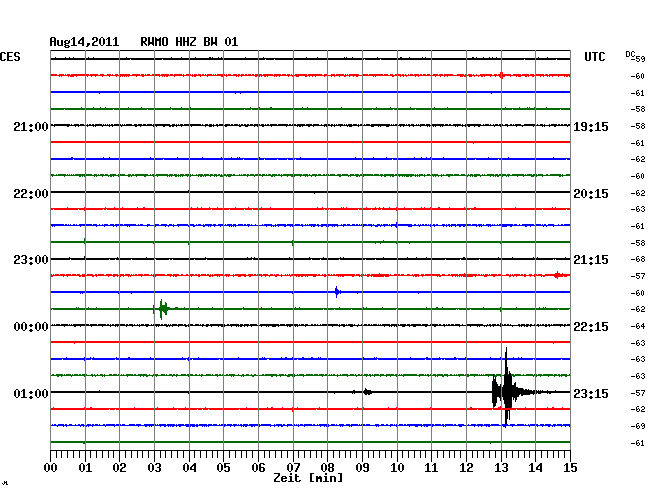This screenshot has height=494, width=650.
Task: Select minute tick label 14
Action: click(x=536, y=468)
